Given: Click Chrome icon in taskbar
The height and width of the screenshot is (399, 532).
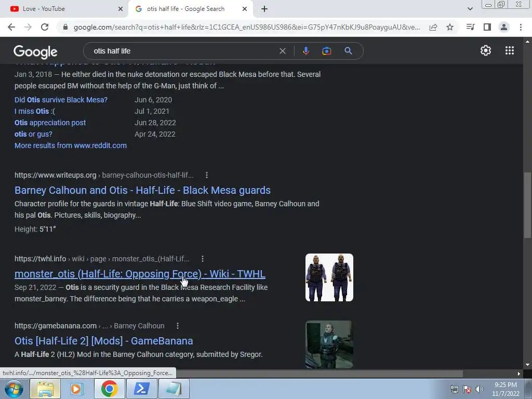Looking at the screenshot, I should 109,389.
